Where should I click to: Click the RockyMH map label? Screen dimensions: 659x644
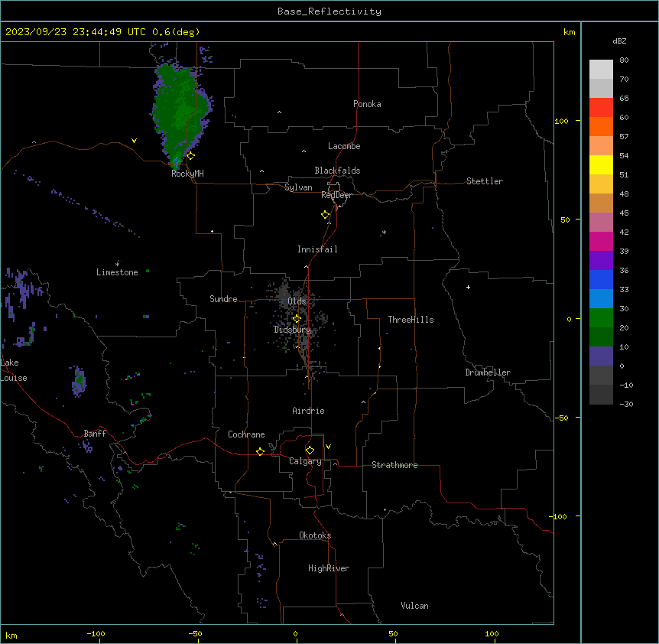[187, 174]
